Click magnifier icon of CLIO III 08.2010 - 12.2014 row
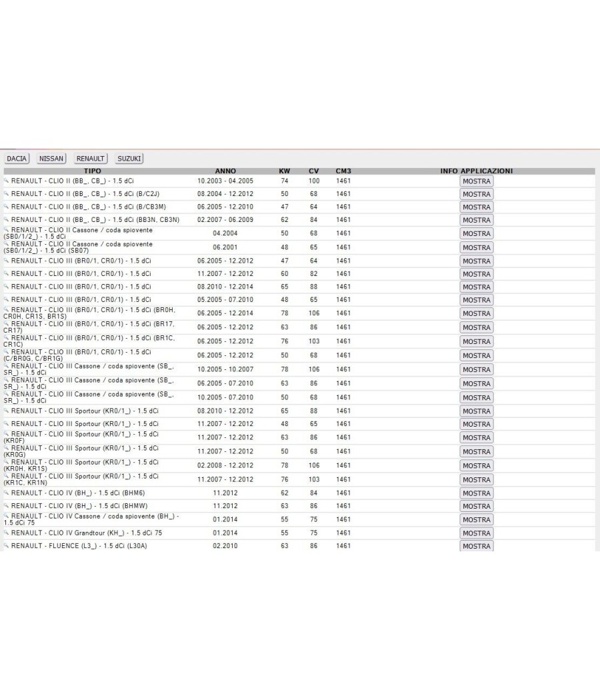The height and width of the screenshot is (700, 600). pos(6,287)
